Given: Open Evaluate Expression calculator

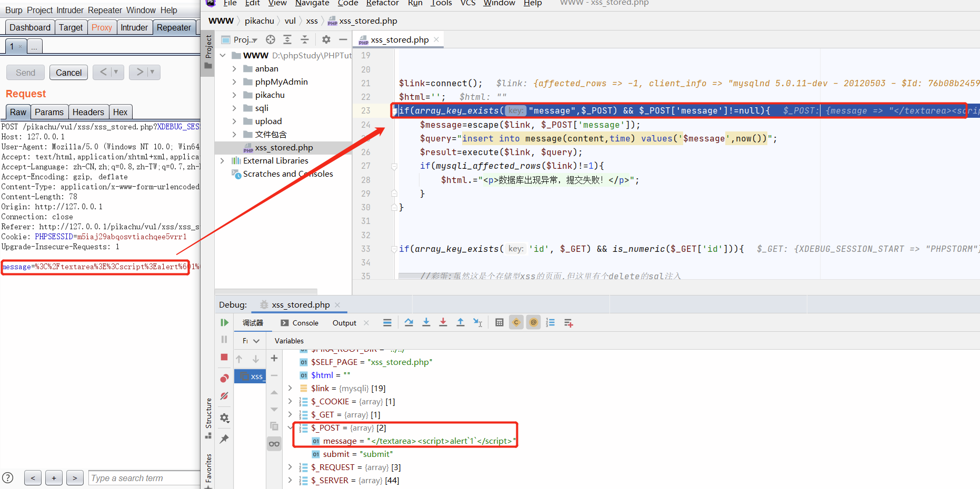Looking at the screenshot, I should point(499,323).
